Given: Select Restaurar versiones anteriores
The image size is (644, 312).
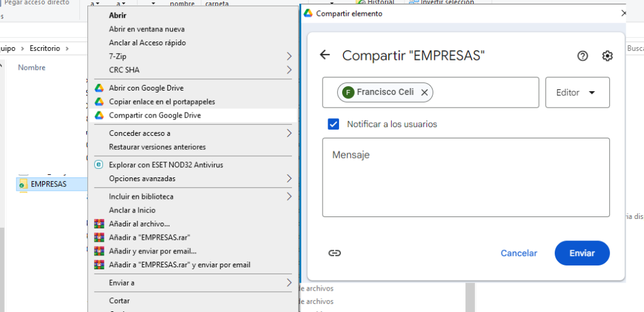Looking at the screenshot, I should (x=157, y=147).
